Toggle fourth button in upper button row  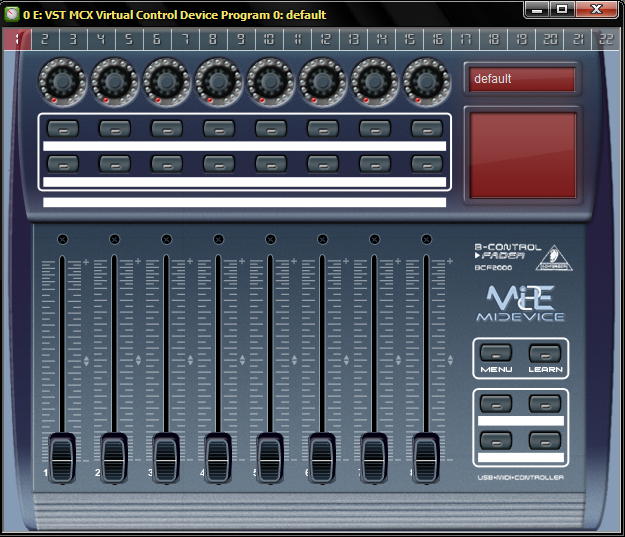click(x=219, y=129)
